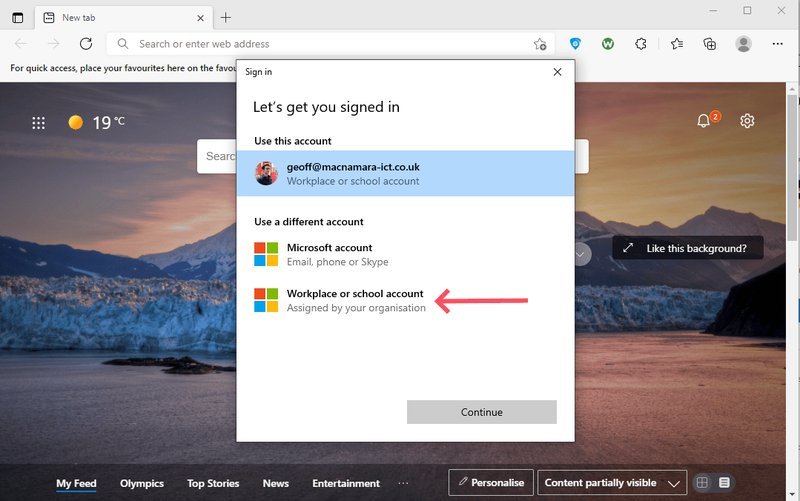Select the Top Stories tab

pos(213,483)
